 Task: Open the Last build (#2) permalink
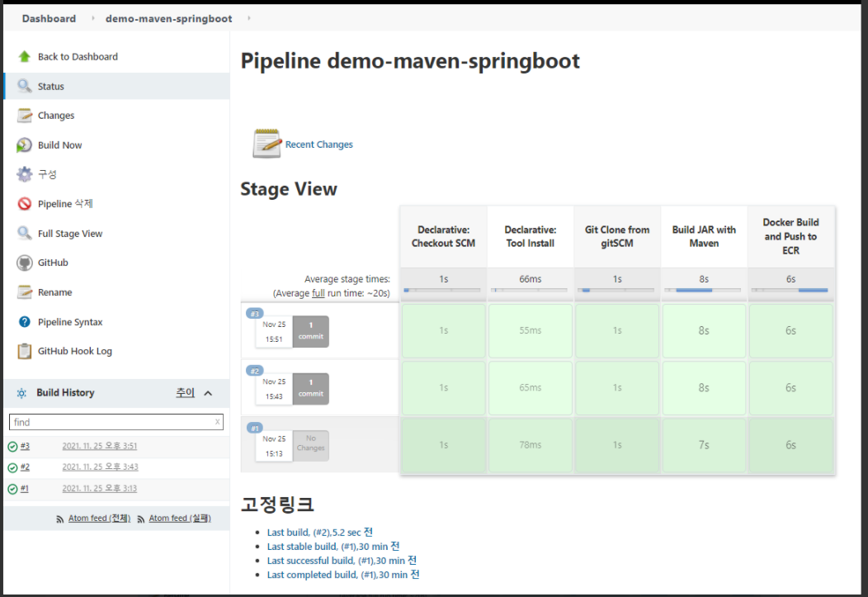(320, 533)
